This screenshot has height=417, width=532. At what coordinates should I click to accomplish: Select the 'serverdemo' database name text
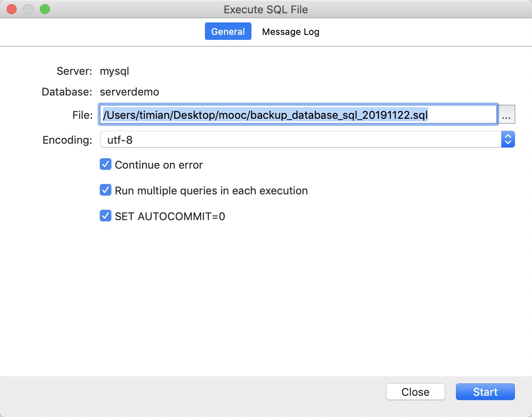click(x=129, y=92)
